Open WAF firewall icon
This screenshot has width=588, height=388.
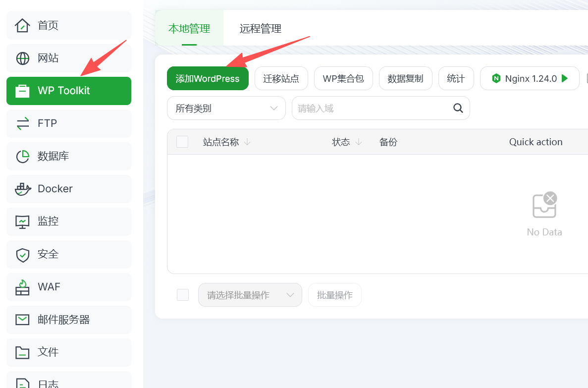(22, 287)
